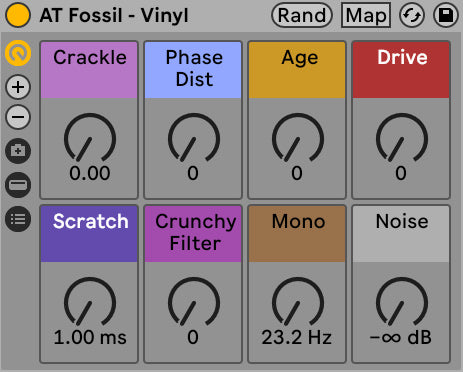Image resolution: width=463 pixels, height=372 pixels.
Task: Click the Rand randomize macros button
Action: tap(302, 15)
